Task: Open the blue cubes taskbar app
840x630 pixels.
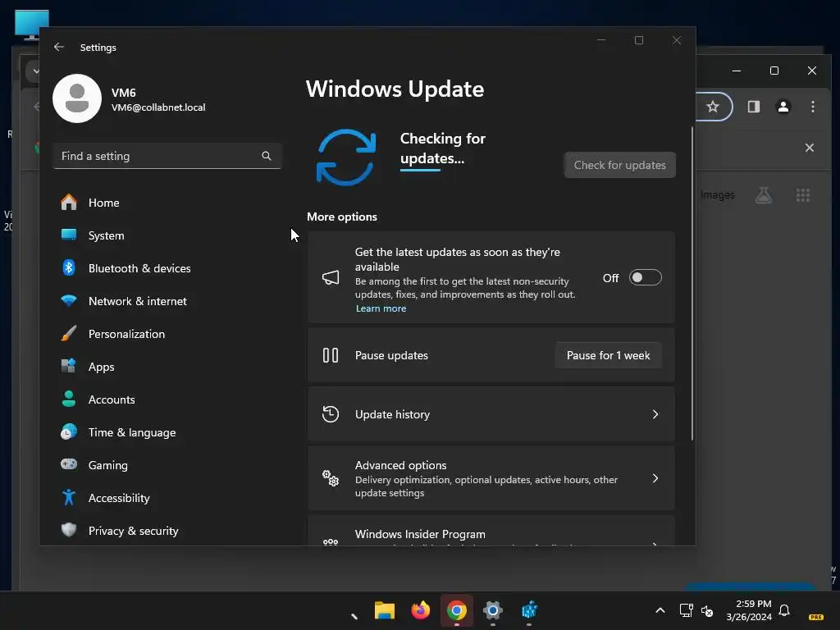Action: click(x=529, y=610)
